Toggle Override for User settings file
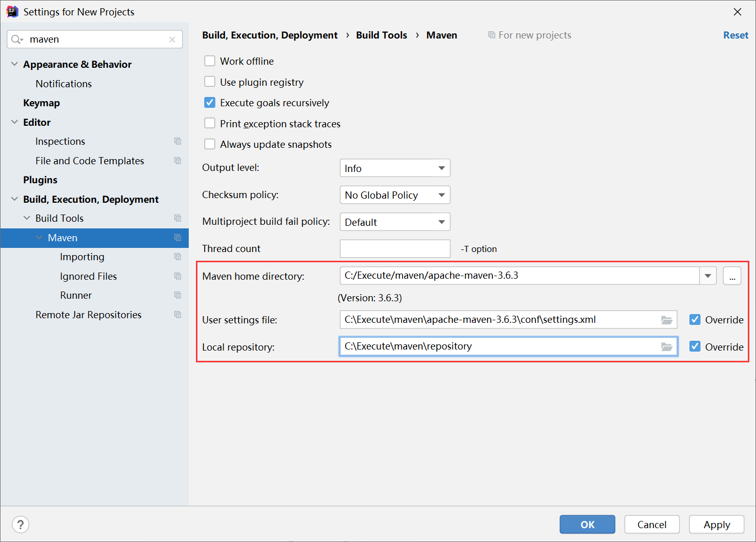The height and width of the screenshot is (542, 756). coord(695,320)
